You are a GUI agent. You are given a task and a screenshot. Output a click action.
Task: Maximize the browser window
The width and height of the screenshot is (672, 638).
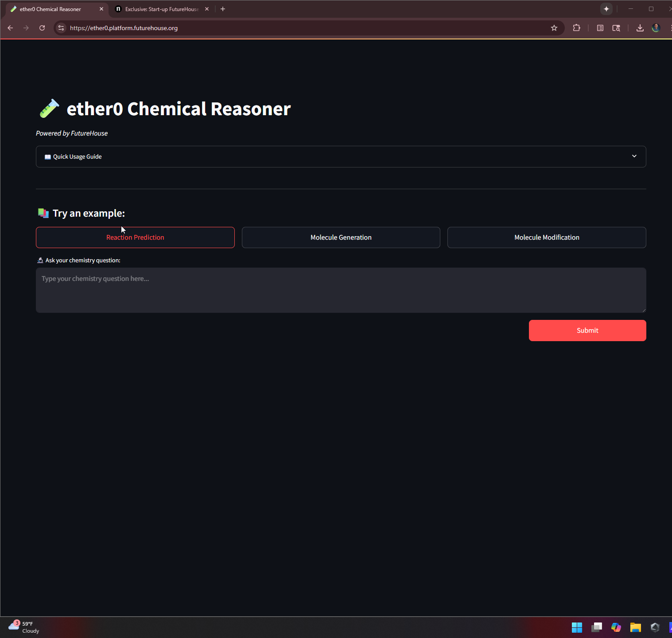[651, 9]
